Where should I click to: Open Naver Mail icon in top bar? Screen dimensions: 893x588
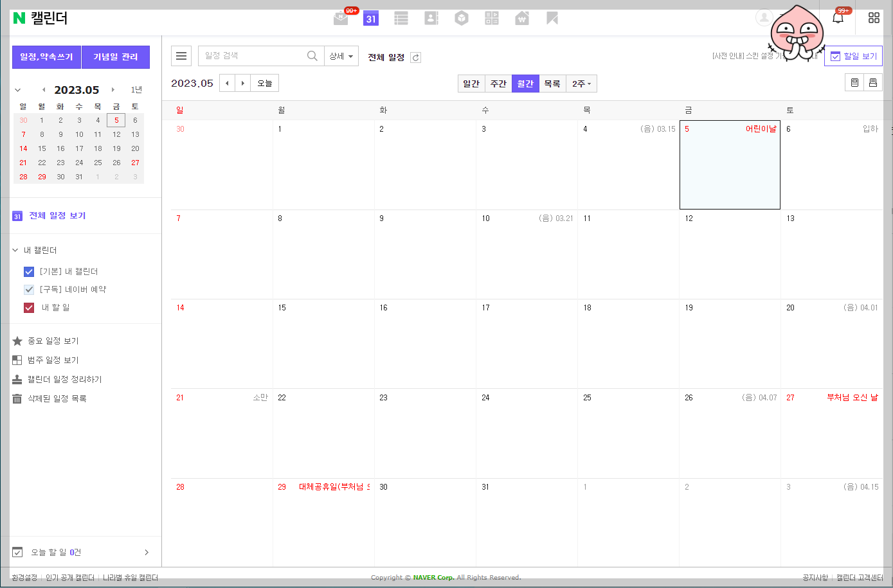pyautogui.click(x=341, y=18)
